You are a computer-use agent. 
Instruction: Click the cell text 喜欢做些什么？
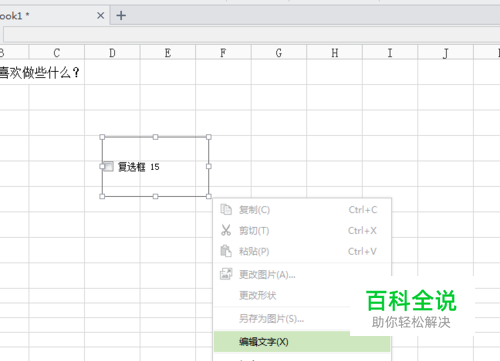(40, 72)
